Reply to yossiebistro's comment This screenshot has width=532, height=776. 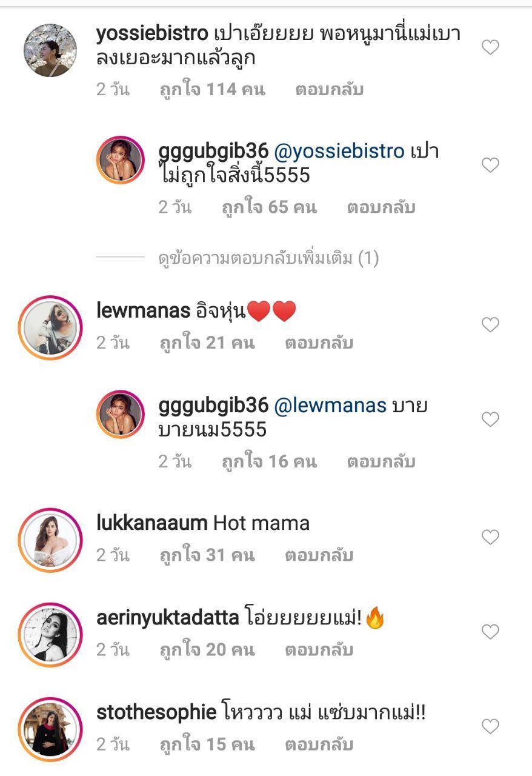coord(329,90)
